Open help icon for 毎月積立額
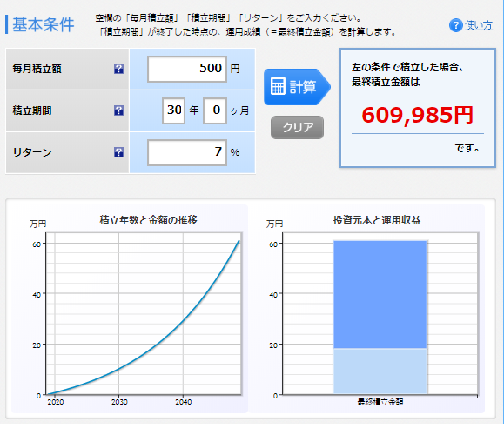Viewport: 504px width, 435px height. [x=118, y=69]
